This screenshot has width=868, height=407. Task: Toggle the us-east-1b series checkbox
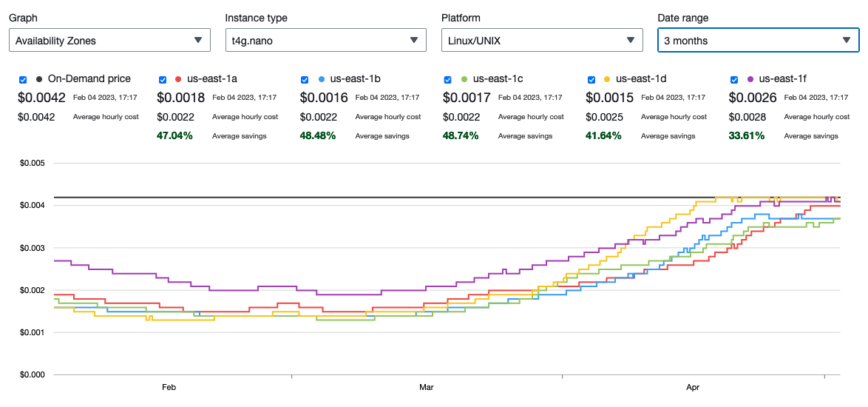coord(305,80)
